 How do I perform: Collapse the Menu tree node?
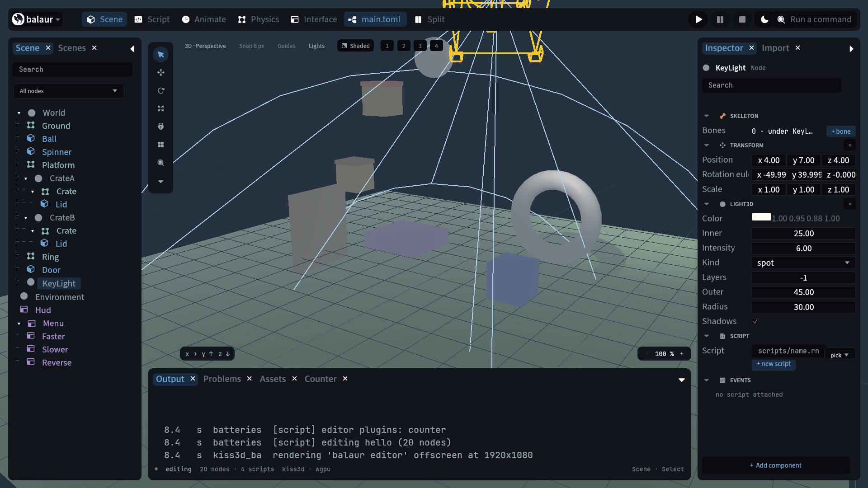19,324
